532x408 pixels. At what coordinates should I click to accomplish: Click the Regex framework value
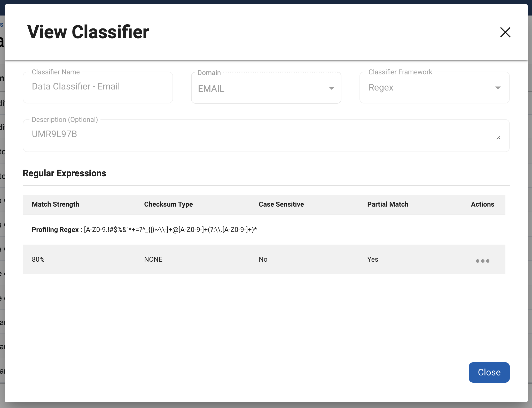[381, 88]
